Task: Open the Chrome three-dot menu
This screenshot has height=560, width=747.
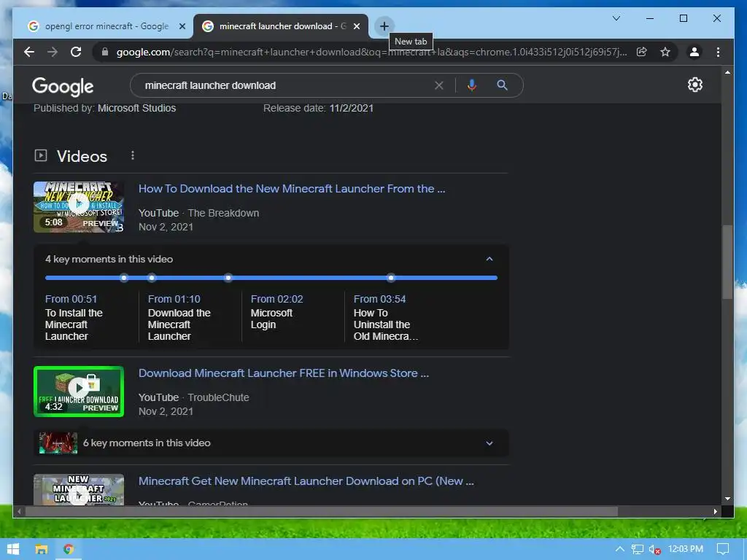Action: click(718, 52)
